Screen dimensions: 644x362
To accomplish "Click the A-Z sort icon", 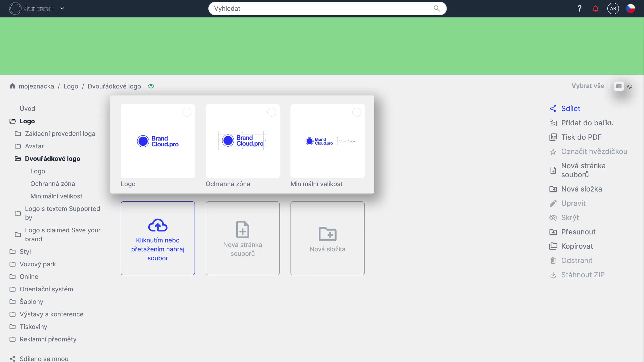I will pyautogui.click(x=629, y=86).
